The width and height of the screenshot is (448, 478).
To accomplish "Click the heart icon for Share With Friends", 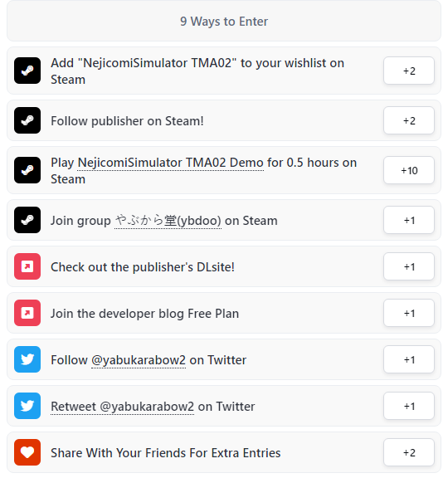I will [27, 452].
